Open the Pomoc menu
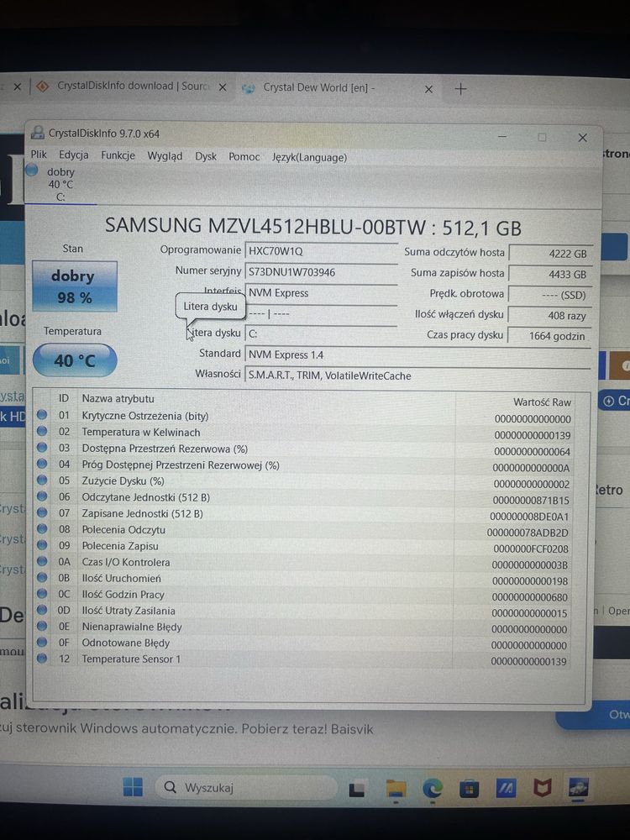The image size is (630, 840). click(x=244, y=157)
